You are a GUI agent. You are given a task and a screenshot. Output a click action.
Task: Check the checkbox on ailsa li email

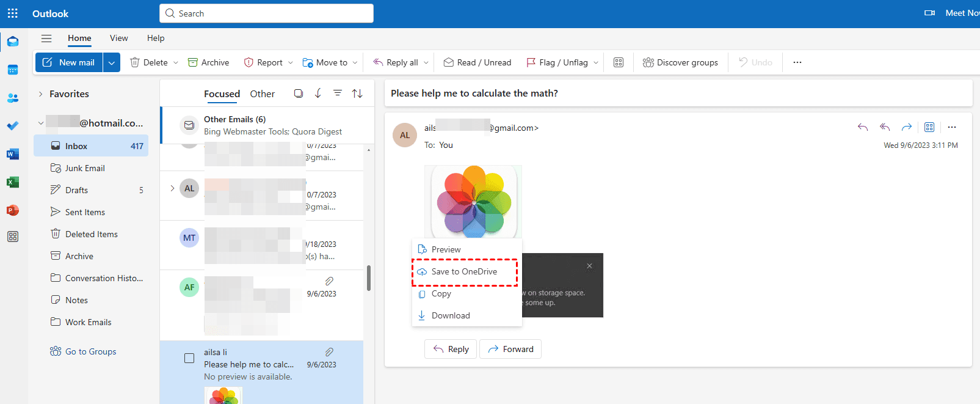189,358
